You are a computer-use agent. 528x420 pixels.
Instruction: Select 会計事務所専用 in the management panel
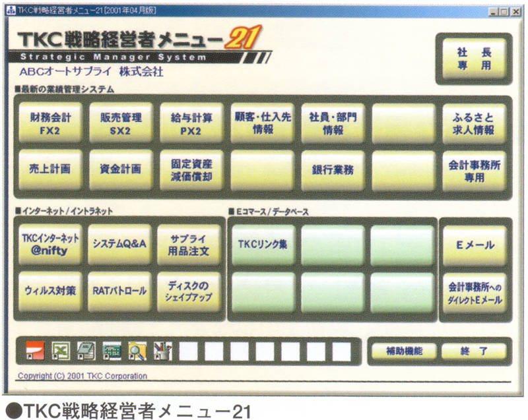(474, 170)
